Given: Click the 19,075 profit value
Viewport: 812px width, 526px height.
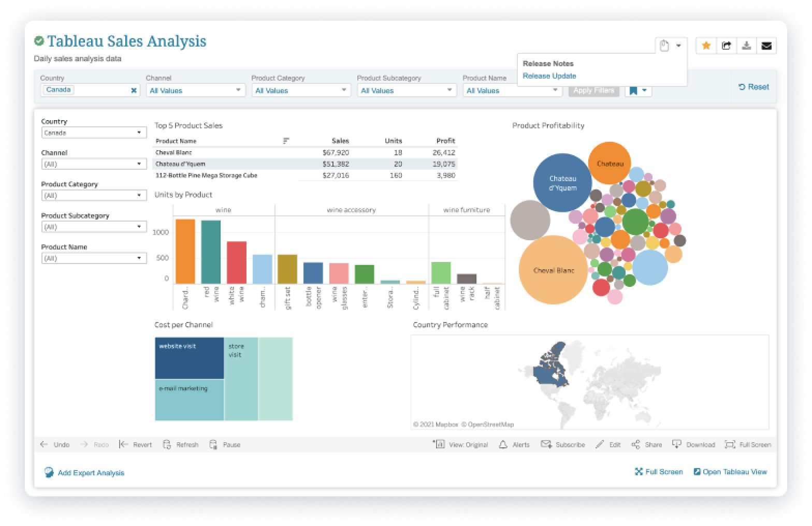Looking at the screenshot, I should [x=444, y=164].
